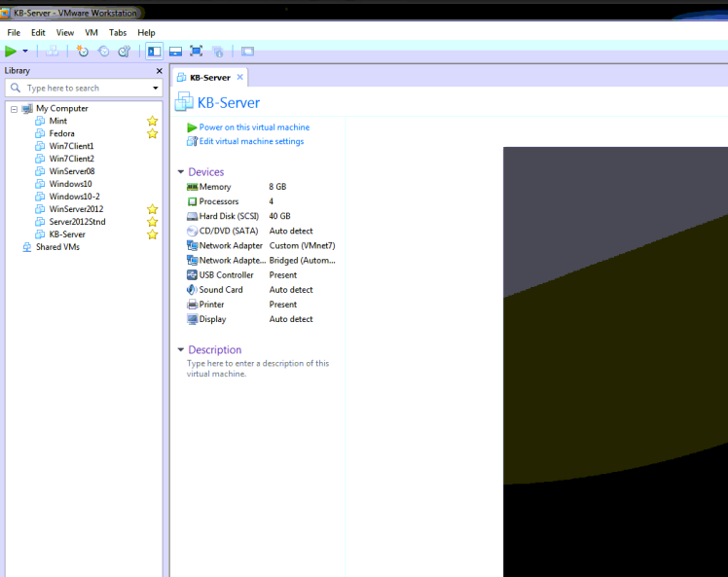Close the KB-Server tab
This screenshot has width=728, height=577.
tap(240, 77)
